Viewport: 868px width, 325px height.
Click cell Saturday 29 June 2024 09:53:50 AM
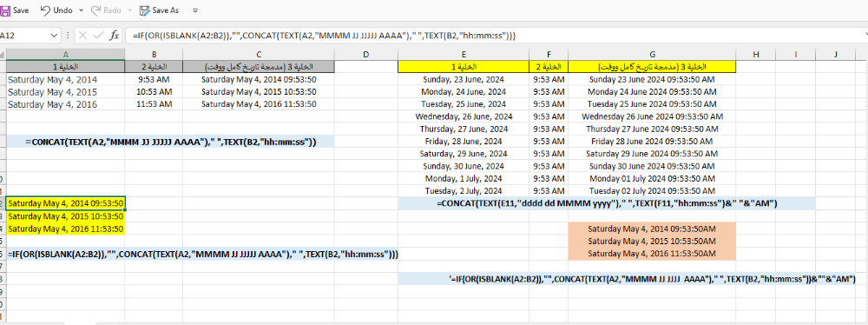652,154
